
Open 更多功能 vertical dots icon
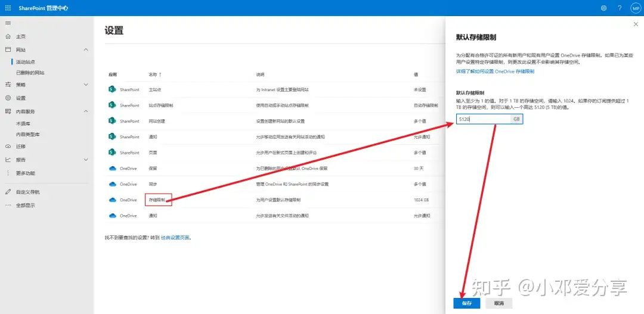[8, 173]
